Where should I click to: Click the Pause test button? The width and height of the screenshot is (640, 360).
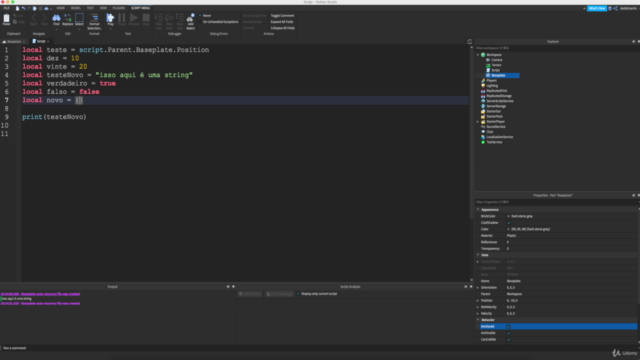pos(122,19)
